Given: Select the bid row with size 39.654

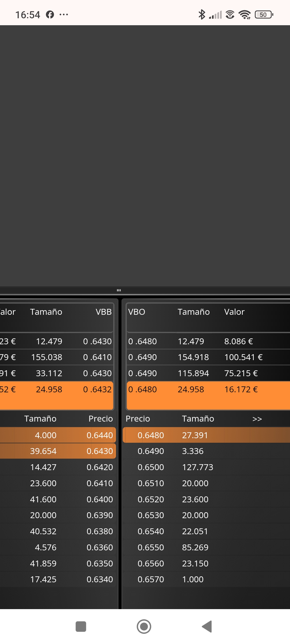Looking at the screenshot, I should tap(58, 451).
